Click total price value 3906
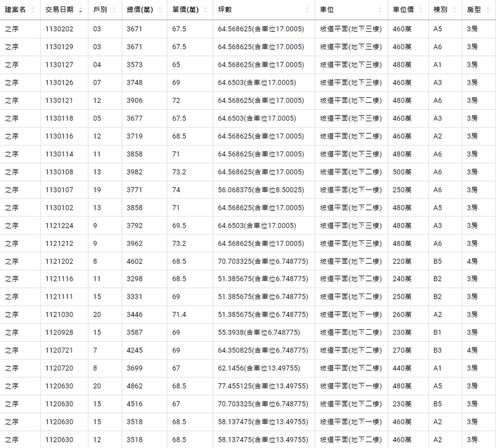 click(x=134, y=100)
